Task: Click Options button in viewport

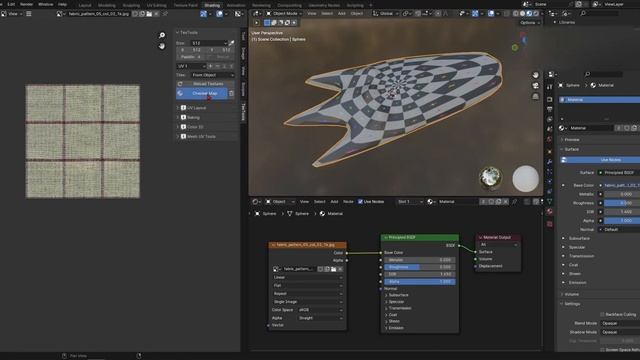Action: [530, 23]
